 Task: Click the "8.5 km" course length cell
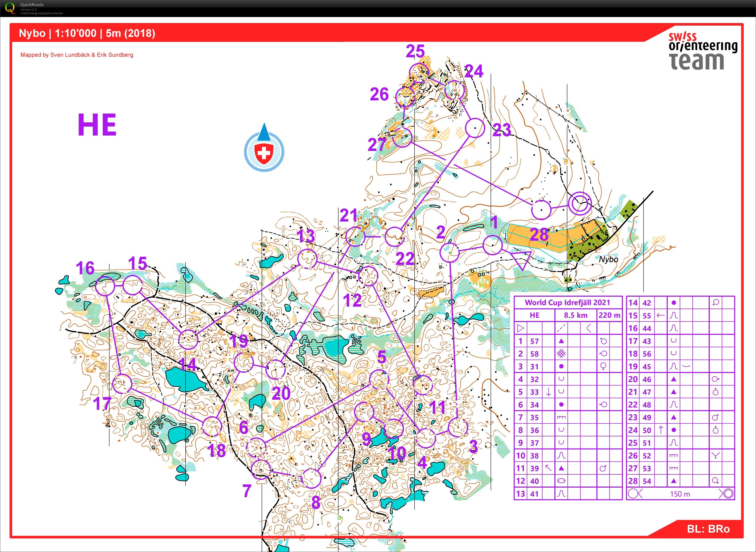point(576,315)
